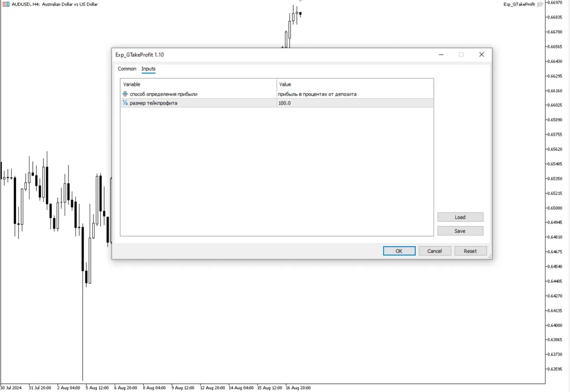Click the '30 Jul 2024' date label
Viewport: 570px width, 392px height.
click(x=11, y=388)
